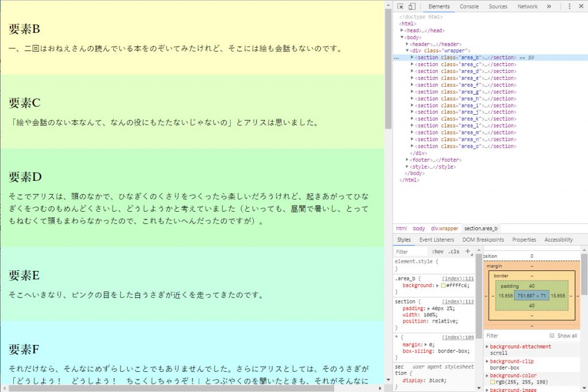The height and width of the screenshot is (392, 588).
Task: Collapse the body node
Action: pos(401,37)
